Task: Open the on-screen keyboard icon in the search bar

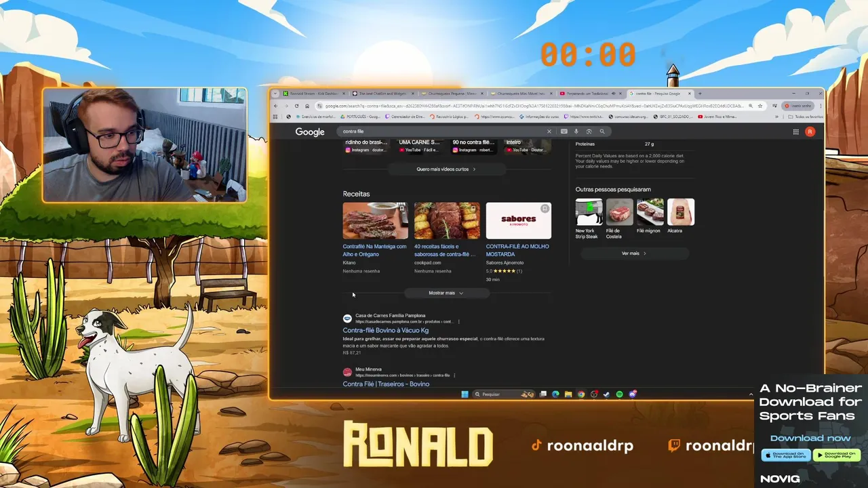Action: (x=564, y=131)
